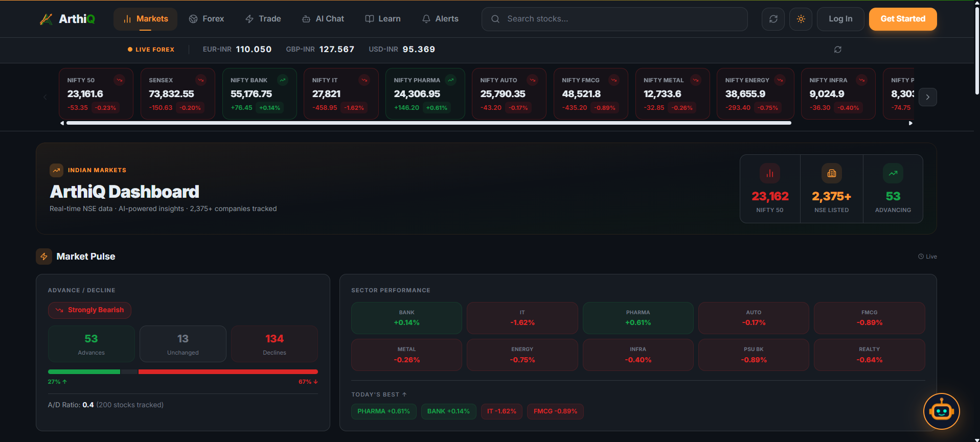Select the 13 Unchanged box
This screenshot has height=442, width=980.
pyautogui.click(x=183, y=344)
